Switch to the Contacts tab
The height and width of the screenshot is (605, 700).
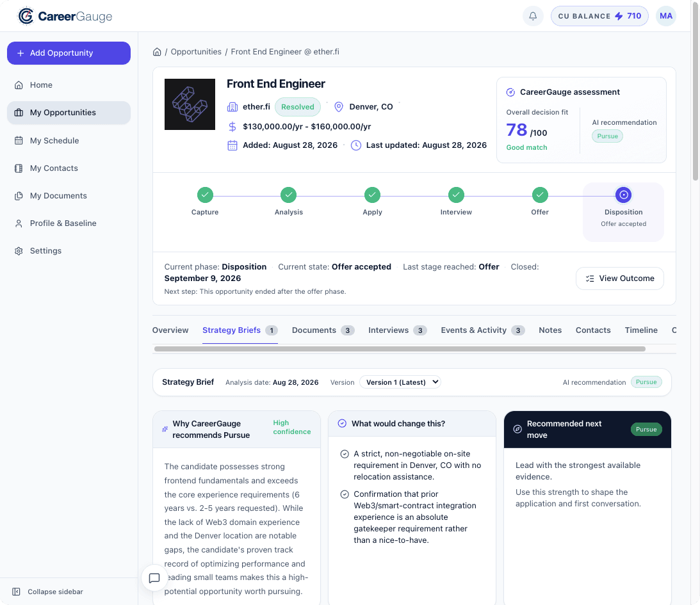tap(593, 330)
